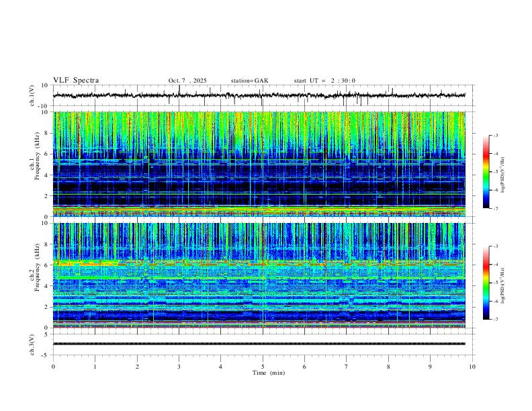Click the upper color bar 'log(PSD)(V²/Hz)' label
The height and width of the screenshot is (411, 532).
[503, 175]
